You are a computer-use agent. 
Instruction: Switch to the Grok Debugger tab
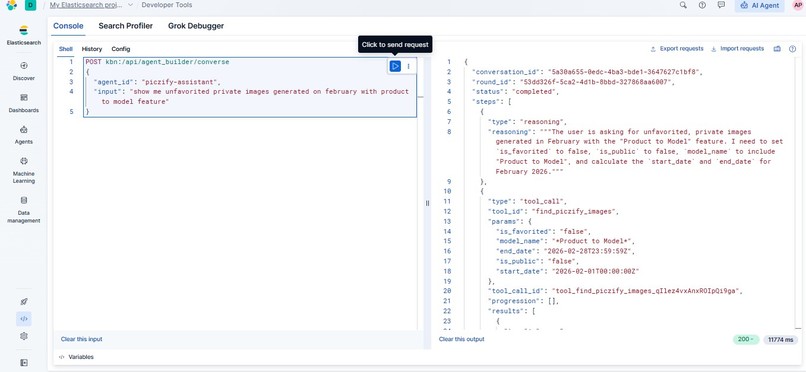196,26
